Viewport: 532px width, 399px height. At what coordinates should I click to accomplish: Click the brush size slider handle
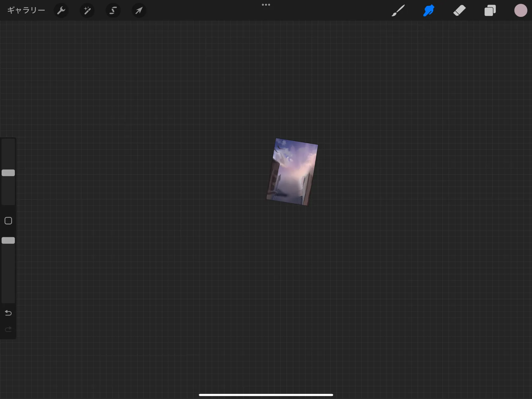(x=8, y=173)
